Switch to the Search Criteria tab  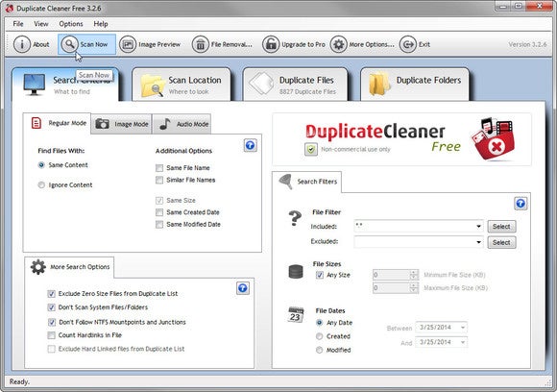65,85
